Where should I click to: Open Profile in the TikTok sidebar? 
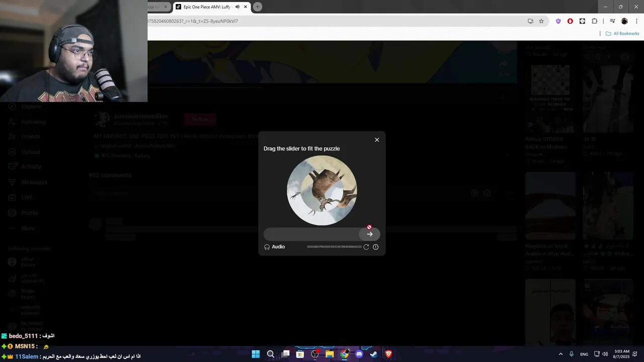(24, 213)
